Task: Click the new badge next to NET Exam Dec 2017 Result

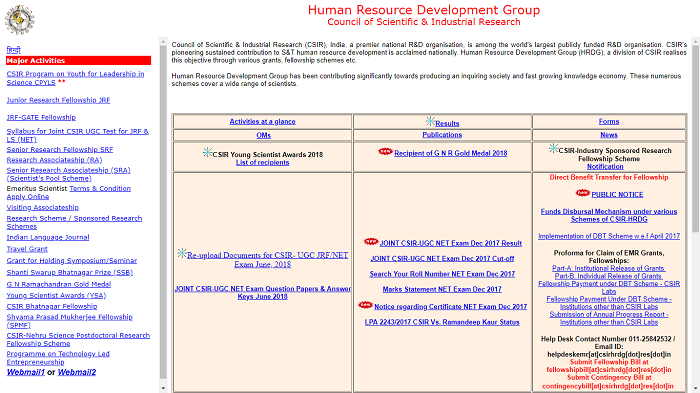Action: tap(371, 242)
